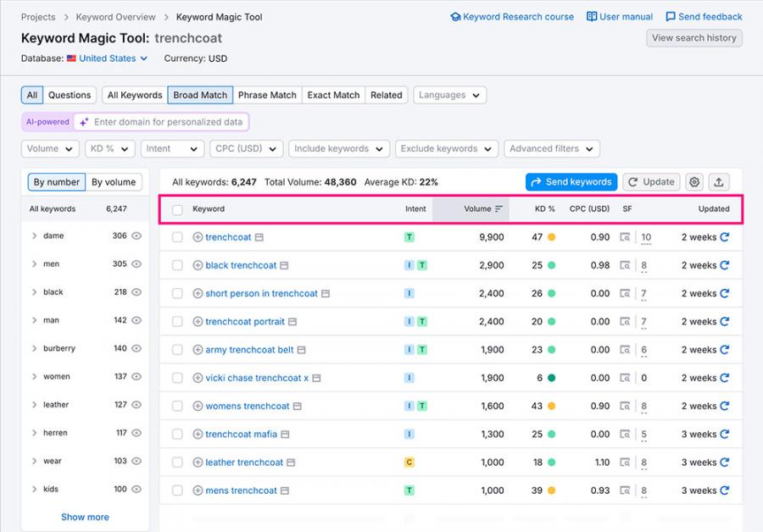Toggle eye icon for burberry group
Viewport: 763px width, 532px height.
pyautogui.click(x=136, y=348)
